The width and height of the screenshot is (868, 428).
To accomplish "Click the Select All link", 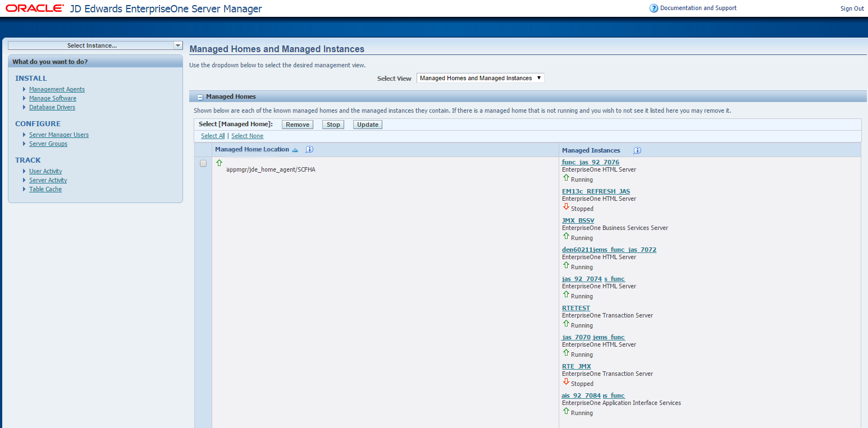I will click(x=213, y=136).
